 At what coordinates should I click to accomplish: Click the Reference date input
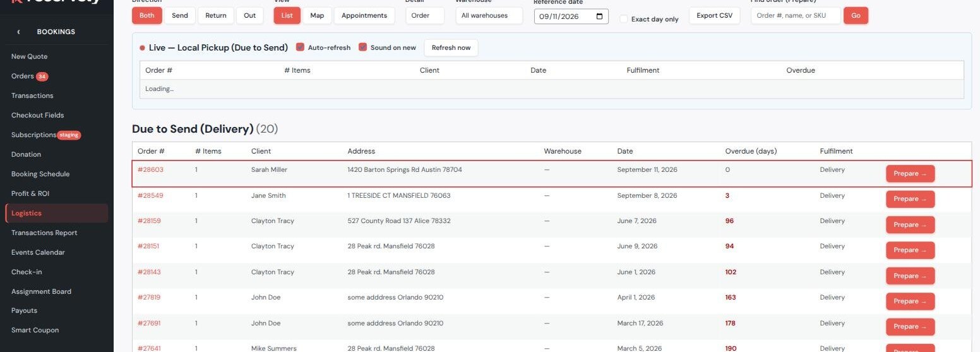[571, 16]
